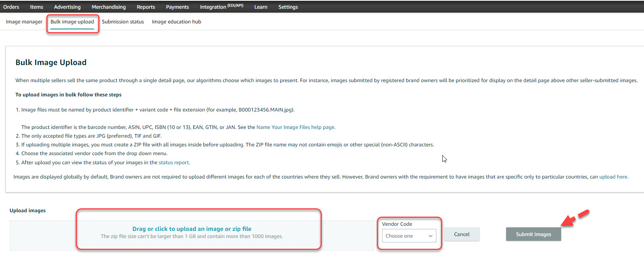Open the Settings menu
Image resolution: width=644 pixels, height=267 pixels.
[288, 7]
